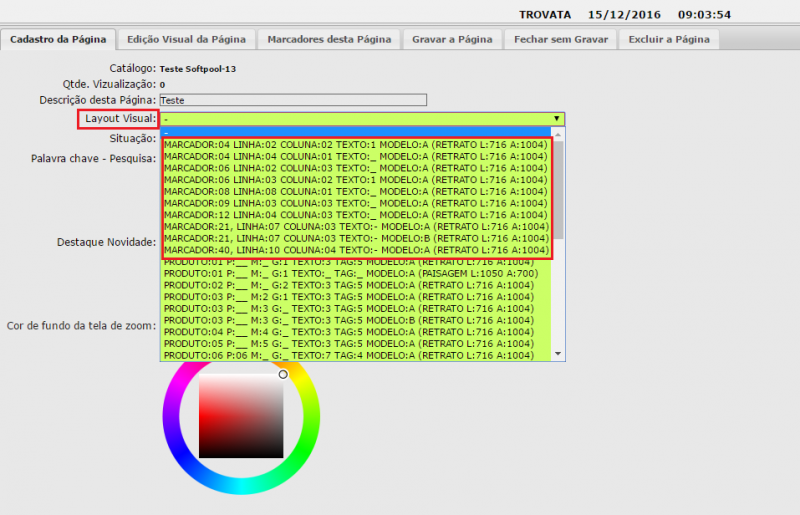Choose the highlighted blank '-' option
Image resolution: width=800 pixels, height=515 pixels.
(355, 131)
